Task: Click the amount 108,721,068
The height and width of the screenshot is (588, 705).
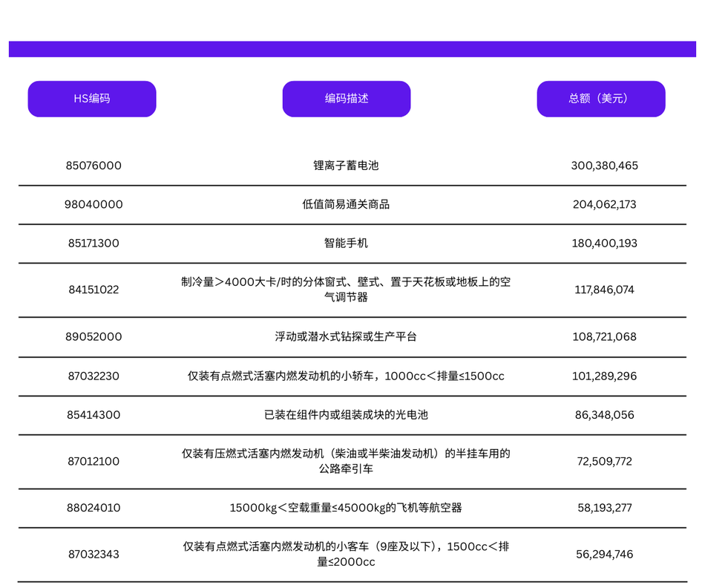Action: 605,337
